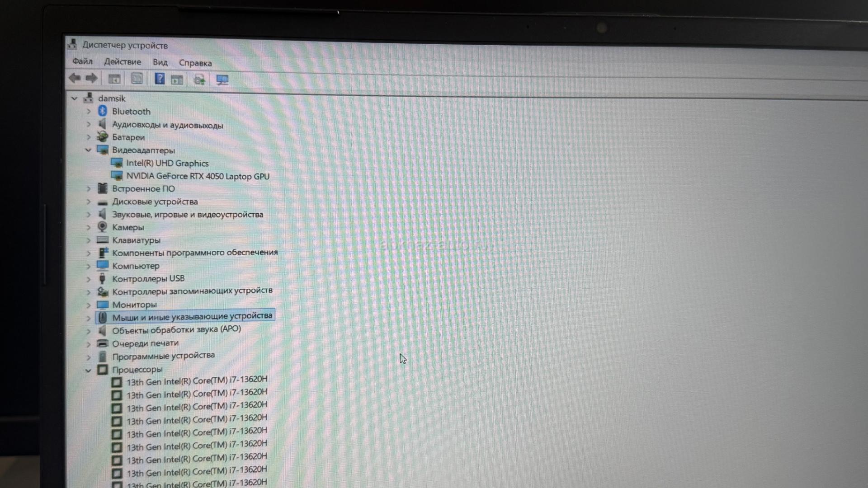Viewport: 868px width, 488px height.
Task: Collapse the damsik root node
Action: click(x=74, y=98)
